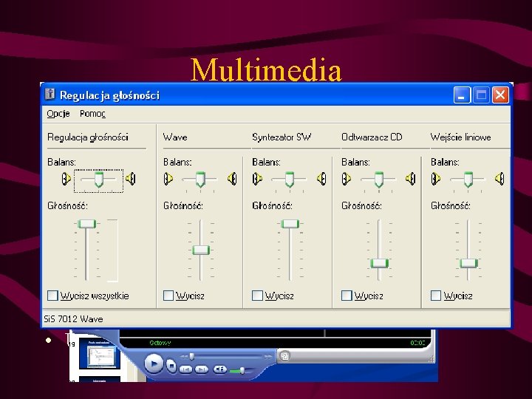Click left speaker icon in Syntezator SW balance
The image size is (532, 399).
(x=258, y=179)
